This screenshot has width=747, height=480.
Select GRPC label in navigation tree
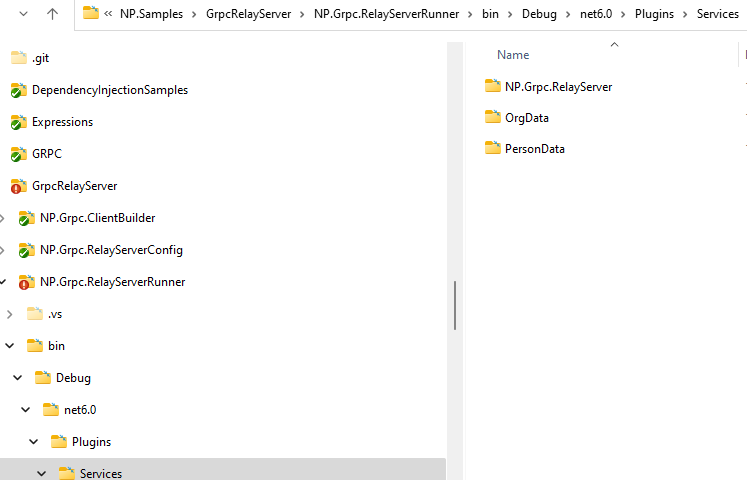tap(47, 154)
